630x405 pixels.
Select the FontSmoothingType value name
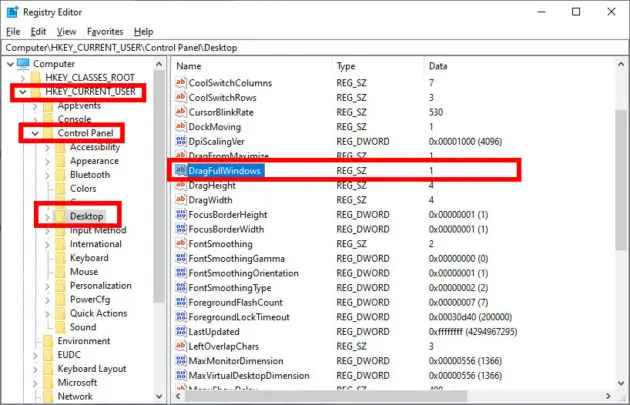click(x=230, y=288)
